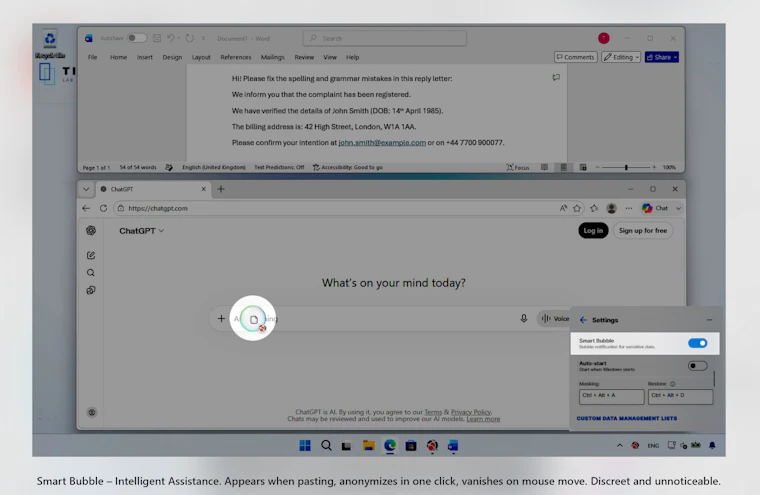The height and width of the screenshot is (495, 760).
Task: Click the search chats sidebar icon
Action: (91, 272)
